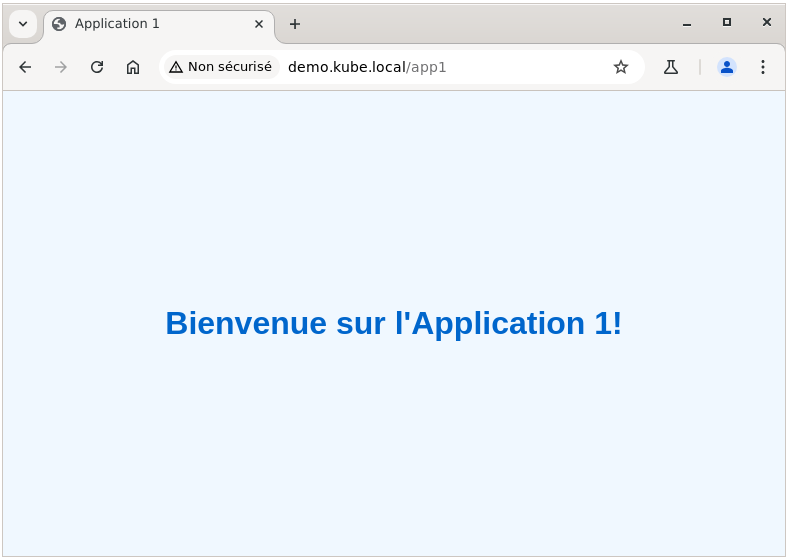The image size is (788, 560).
Task: Close the Application 1 tab
Action: pyautogui.click(x=259, y=24)
